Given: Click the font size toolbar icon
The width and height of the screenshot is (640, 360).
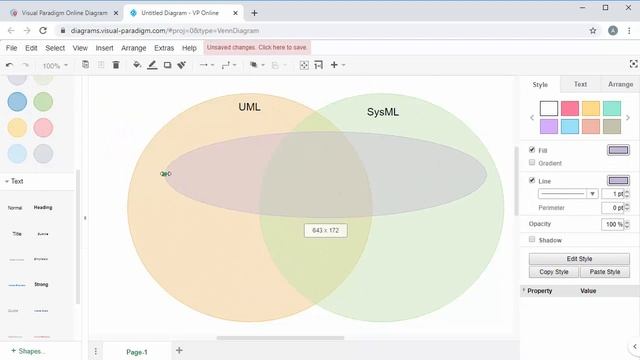Looking at the screenshot, I should click(319, 65).
